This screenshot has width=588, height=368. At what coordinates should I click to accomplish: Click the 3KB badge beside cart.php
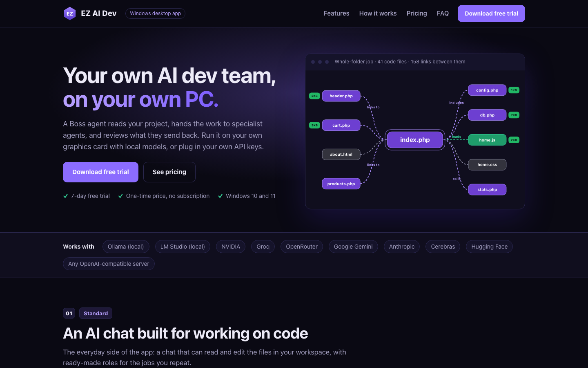pos(314,125)
